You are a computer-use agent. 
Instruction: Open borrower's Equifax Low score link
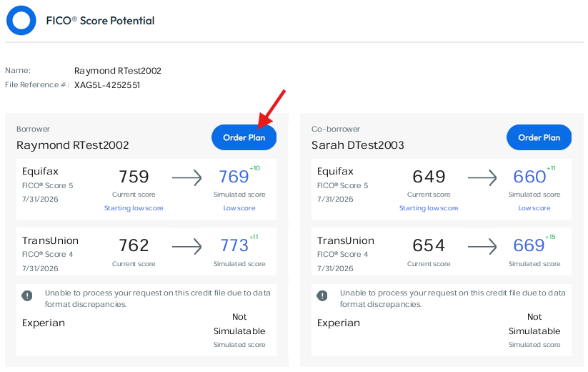(x=239, y=208)
